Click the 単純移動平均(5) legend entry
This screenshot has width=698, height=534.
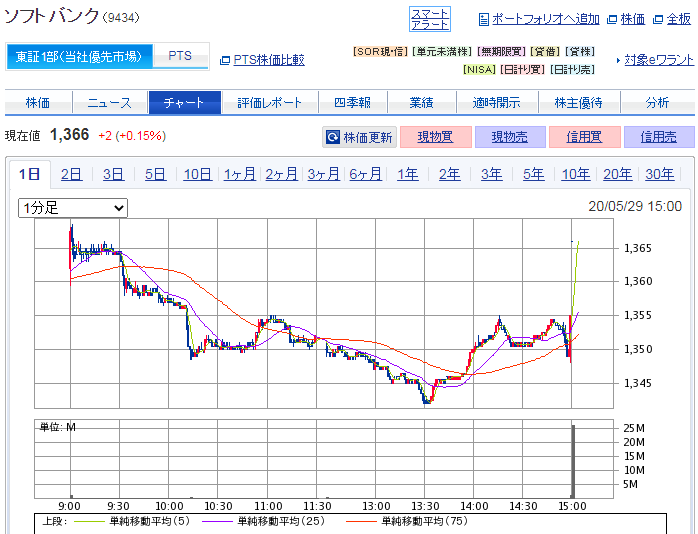(132, 521)
